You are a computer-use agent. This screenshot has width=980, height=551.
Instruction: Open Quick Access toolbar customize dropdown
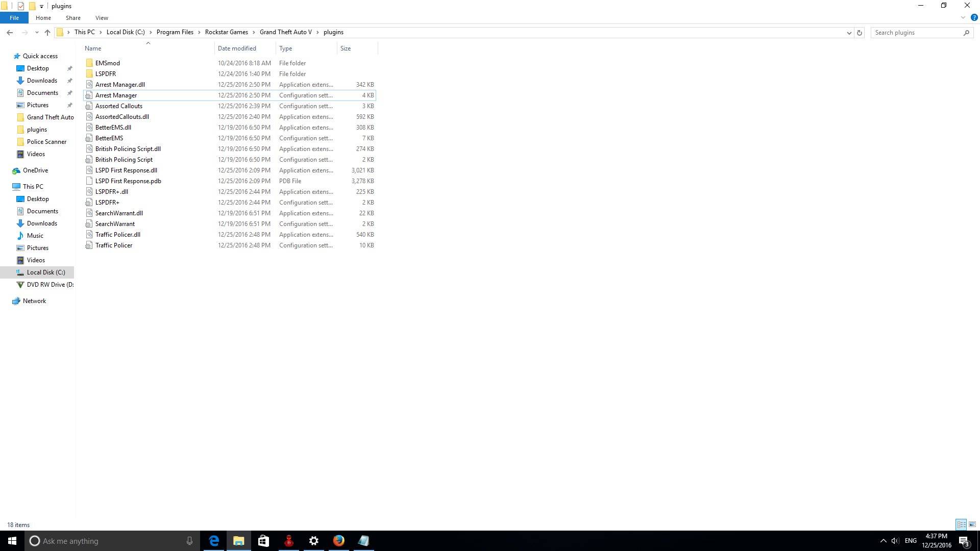tap(42, 6)
